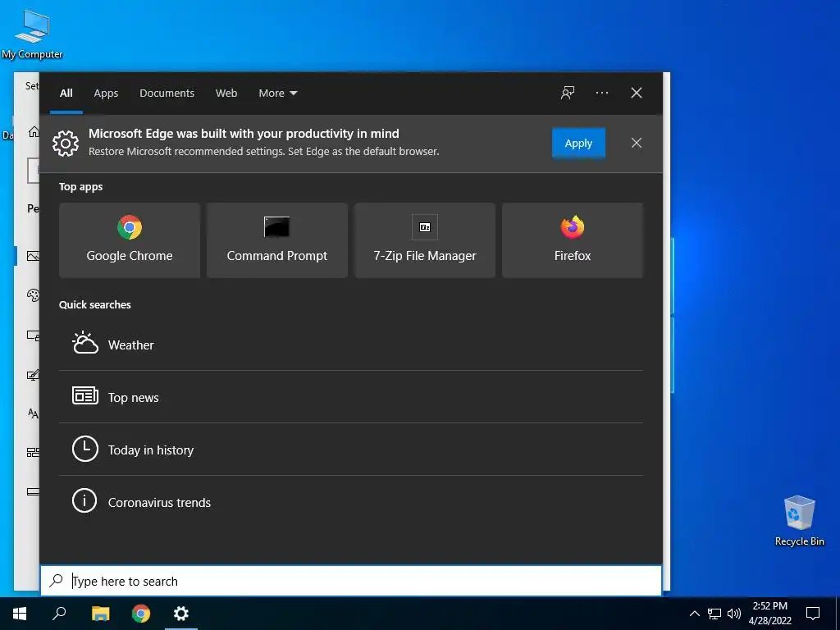840x630 pixels.
Task: Open the Action Center notifications icon
Action: tap(813, 614)
